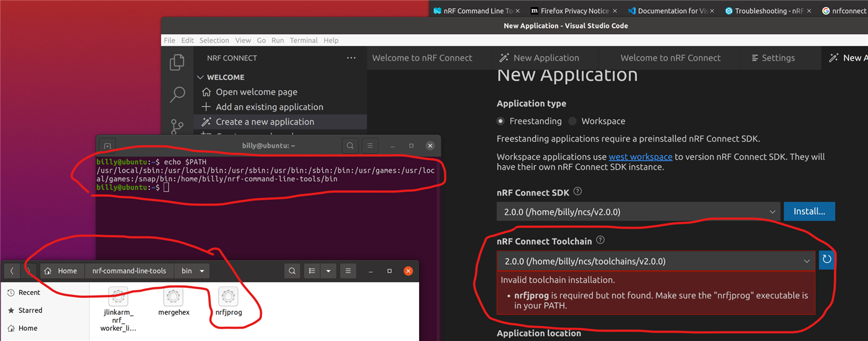Select the nrfjprog file in file manager
The width and height of the screenshot is (868, 341).
[228, 302]
